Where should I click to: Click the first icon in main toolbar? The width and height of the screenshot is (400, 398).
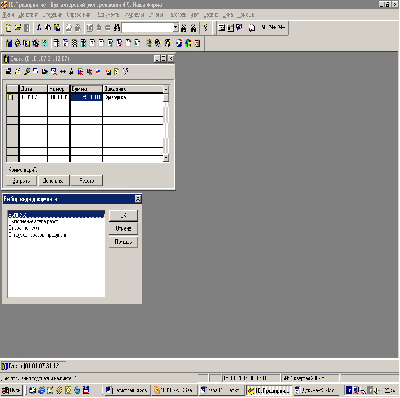[x=9, y=28]
